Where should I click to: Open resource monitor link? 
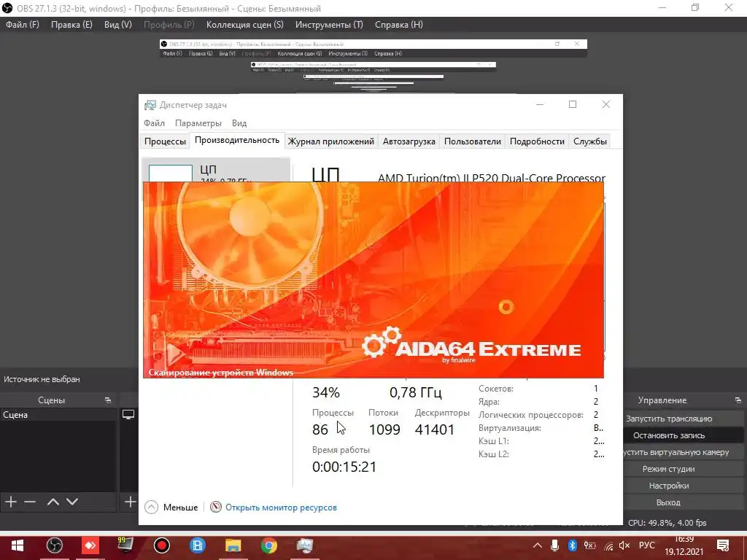point(281,507)
